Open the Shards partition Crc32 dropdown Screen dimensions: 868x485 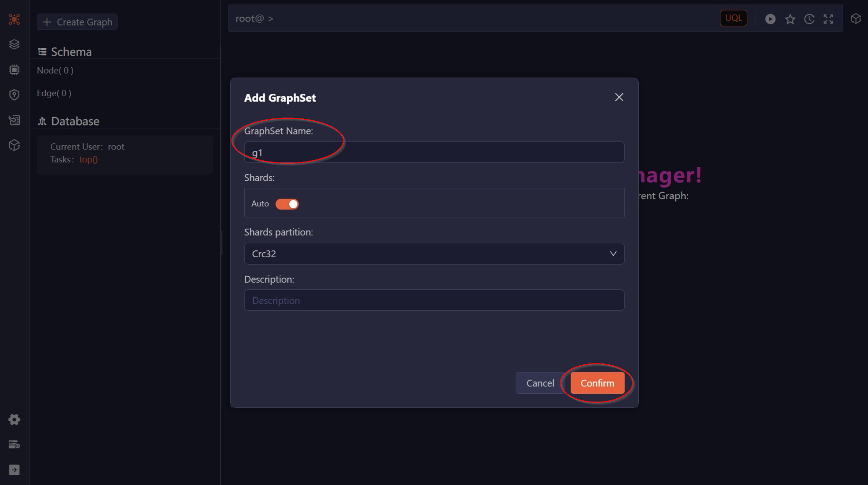click(x=427, y=254)
